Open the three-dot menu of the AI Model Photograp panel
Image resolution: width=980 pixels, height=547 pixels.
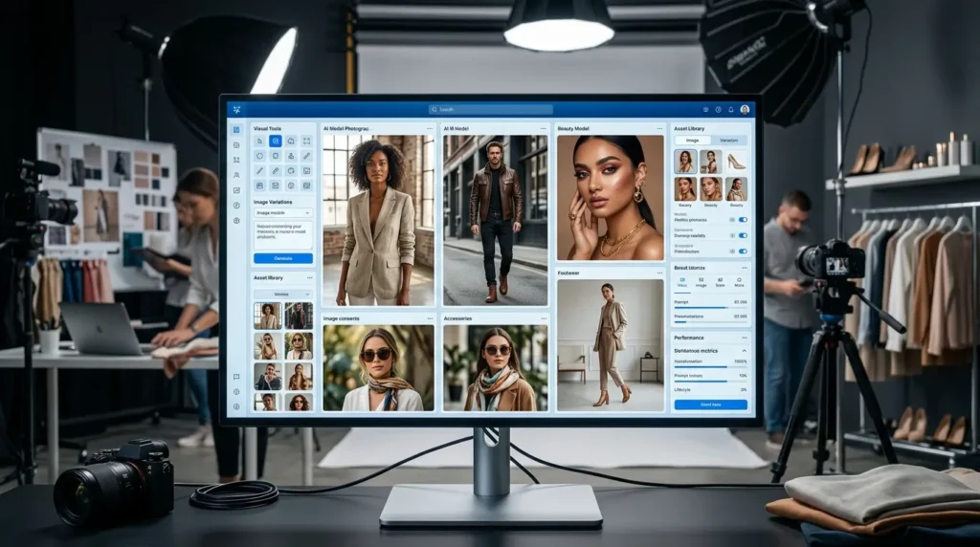click(x=430, y=129)
